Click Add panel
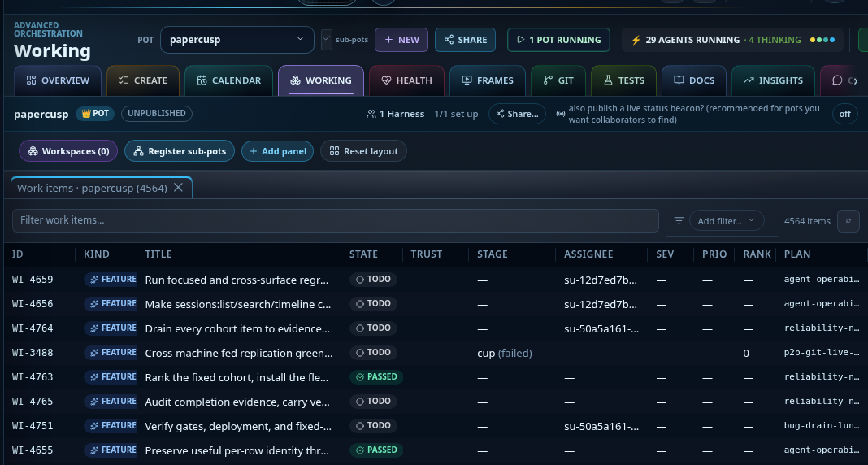Image resolution: width=868 pixels, height=465 pixels. [x=277, y=151]
